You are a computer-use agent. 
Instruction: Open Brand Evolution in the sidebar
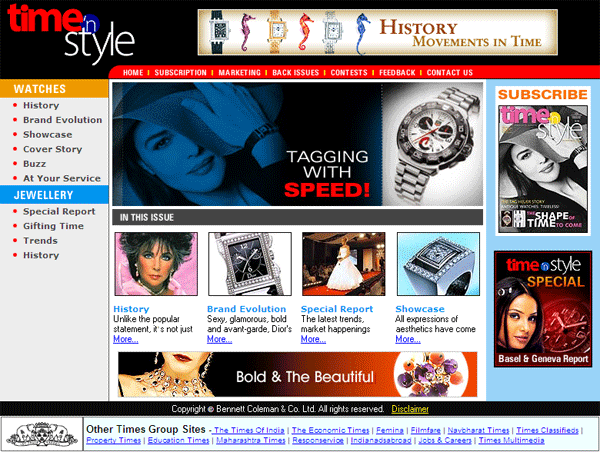tap(62, 120)
